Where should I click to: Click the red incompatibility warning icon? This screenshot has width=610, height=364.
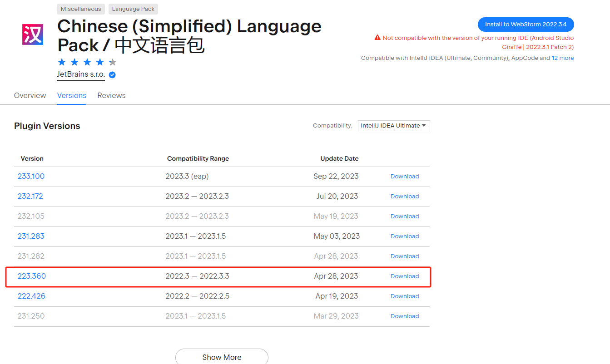(x=377, y=38)
